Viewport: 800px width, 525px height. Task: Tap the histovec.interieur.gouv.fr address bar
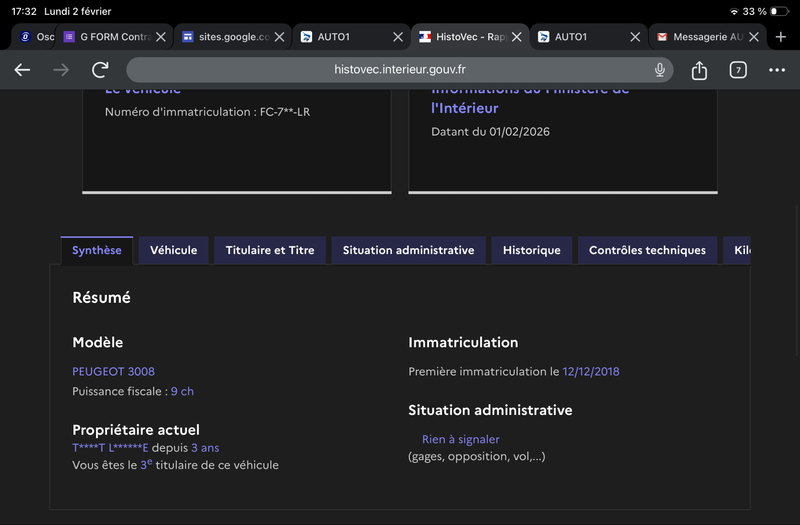tap(400, 70)
